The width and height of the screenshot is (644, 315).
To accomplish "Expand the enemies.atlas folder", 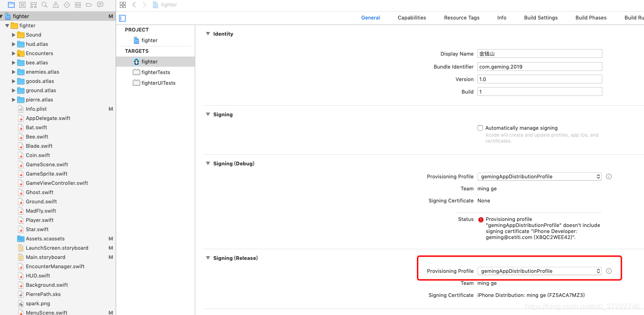I will tap(13, 72).
